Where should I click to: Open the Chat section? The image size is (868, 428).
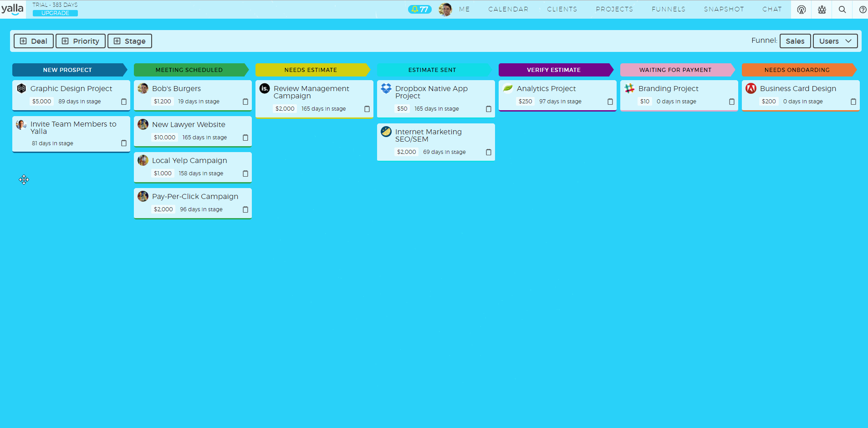click(x=772, y=9)
